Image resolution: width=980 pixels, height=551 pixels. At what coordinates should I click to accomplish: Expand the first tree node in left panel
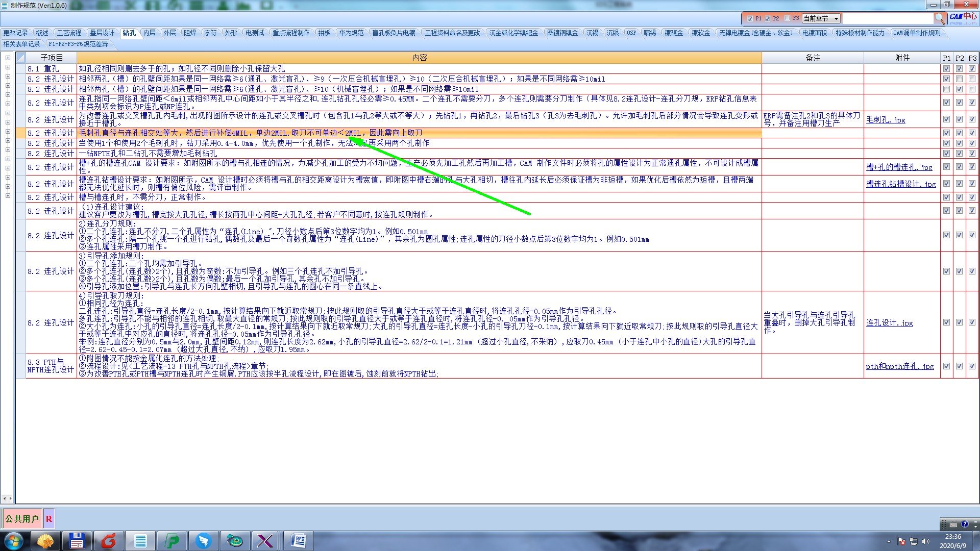click(8, 58)
